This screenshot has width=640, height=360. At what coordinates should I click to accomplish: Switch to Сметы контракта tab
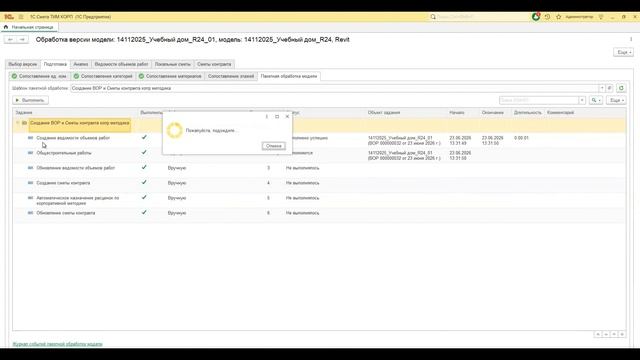pyautogui.click(x=214, y=64)
